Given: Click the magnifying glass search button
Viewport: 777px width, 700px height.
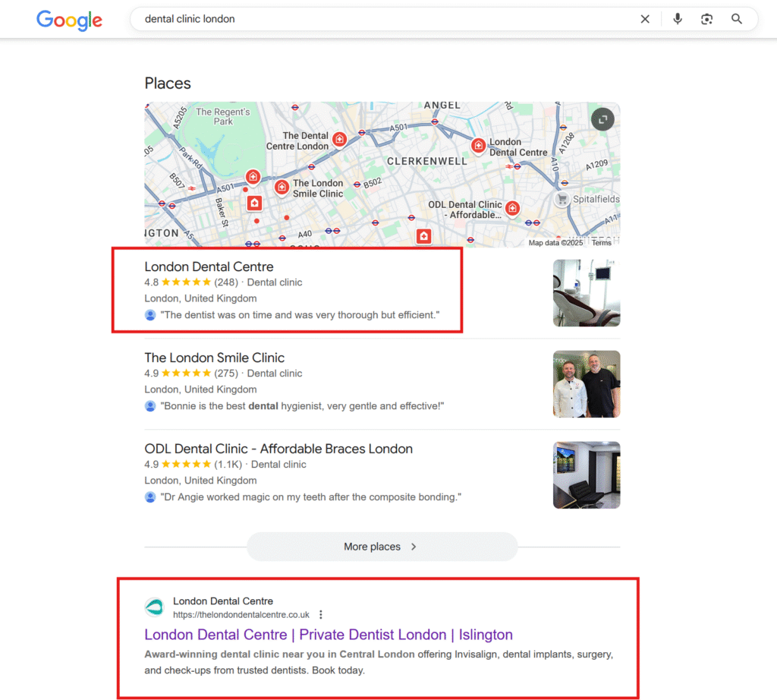Looking at the screenshot, I should [x=736, y=19].
